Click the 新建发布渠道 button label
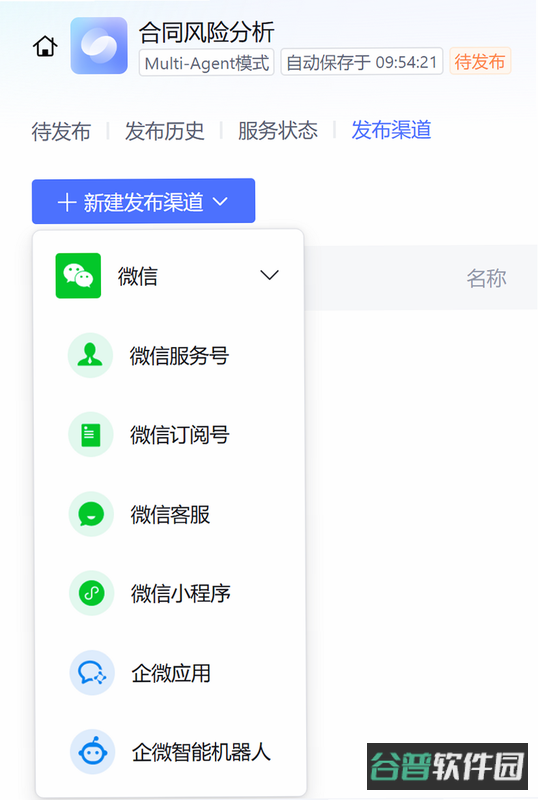Image resolution: width=538 pixels, height=800 pixels. [143, 203]
